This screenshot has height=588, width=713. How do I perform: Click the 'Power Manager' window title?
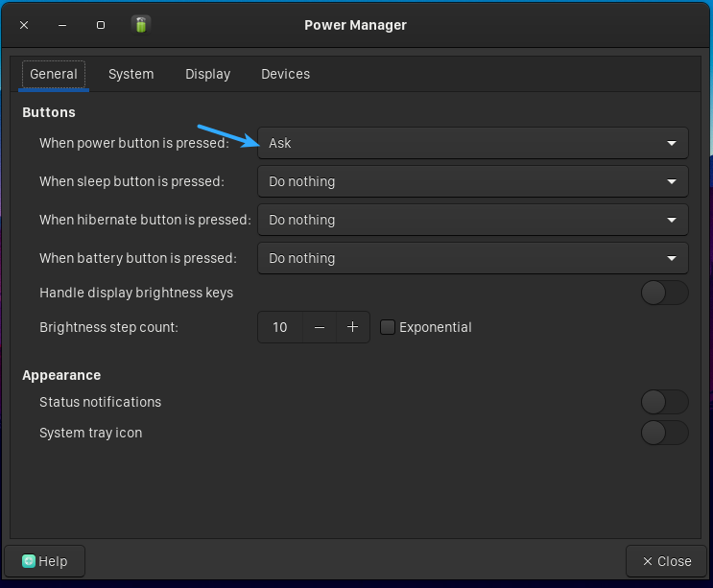(356, 25)
